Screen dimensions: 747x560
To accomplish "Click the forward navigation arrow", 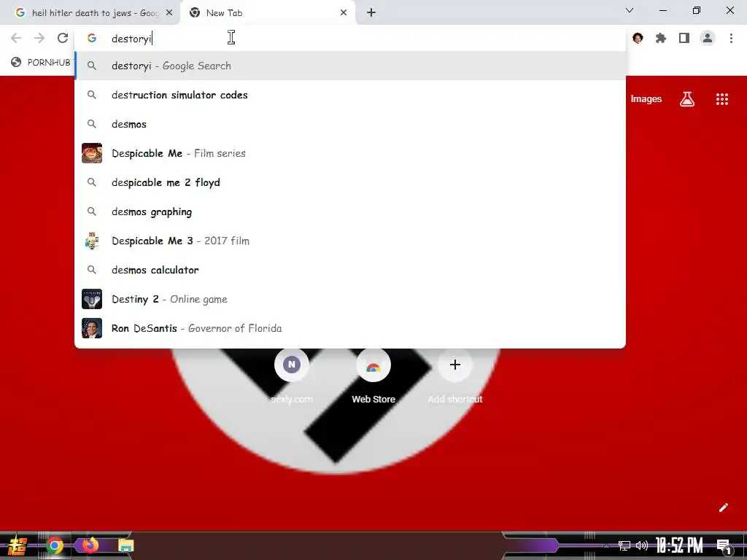I will point(39,38).
